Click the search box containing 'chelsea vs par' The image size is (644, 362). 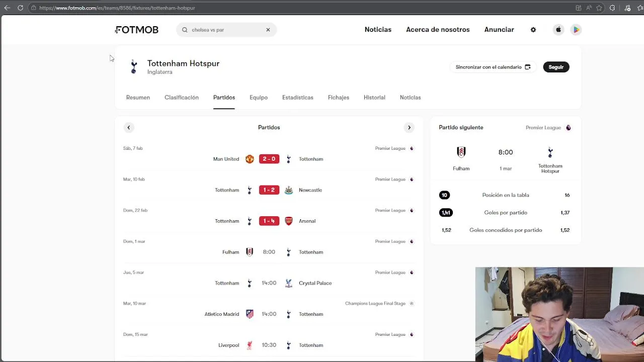pyautogui.click(x=226, y=30)
